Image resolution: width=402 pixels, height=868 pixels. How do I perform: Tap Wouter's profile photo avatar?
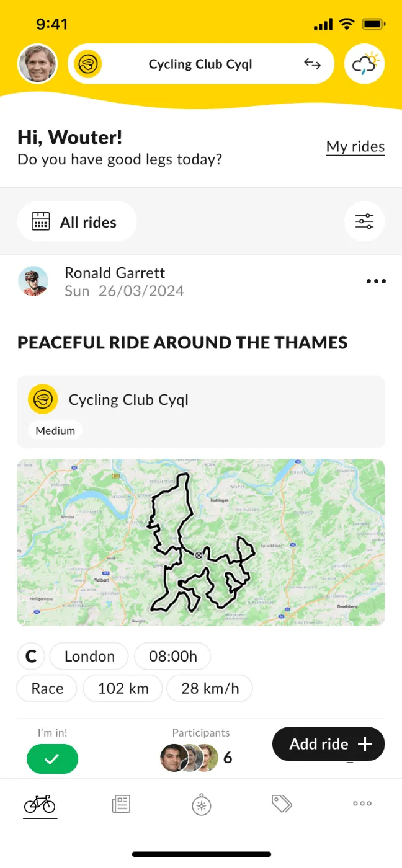point(38,64)
